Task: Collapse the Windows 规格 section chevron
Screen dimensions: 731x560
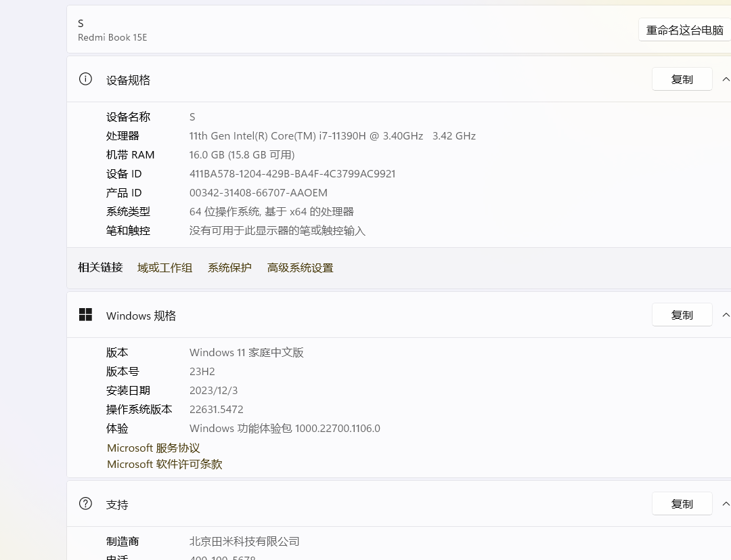Action: pos(726,315)
